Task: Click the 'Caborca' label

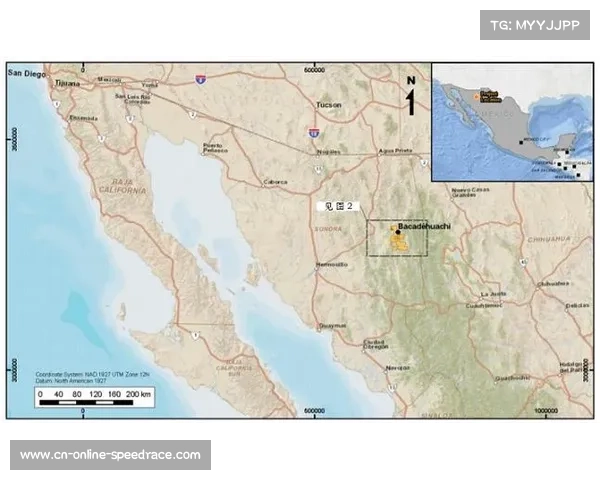Action: click(x=275, y=182)
